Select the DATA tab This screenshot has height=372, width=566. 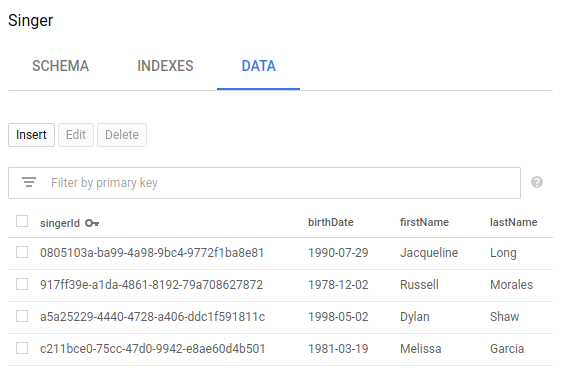(258, 66)
